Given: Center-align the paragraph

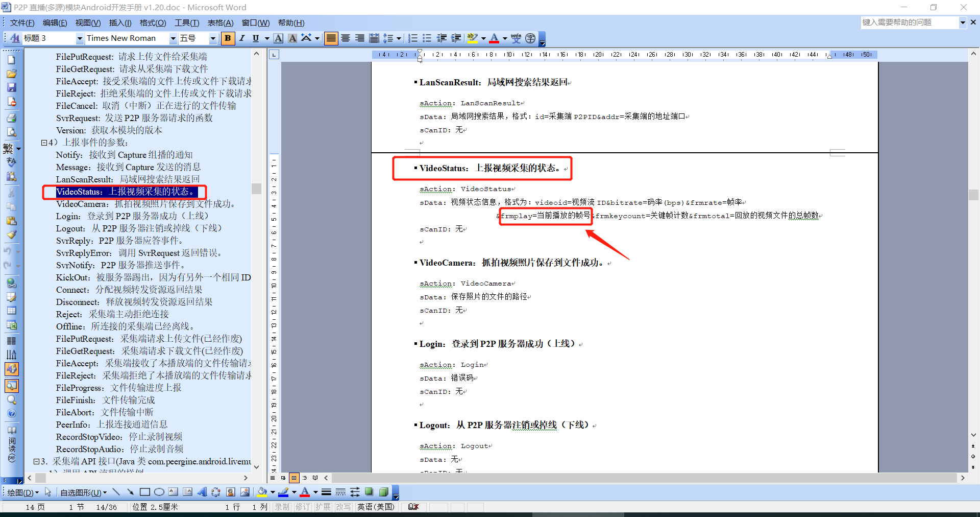Looking at the screenshot, I should 346,38.
